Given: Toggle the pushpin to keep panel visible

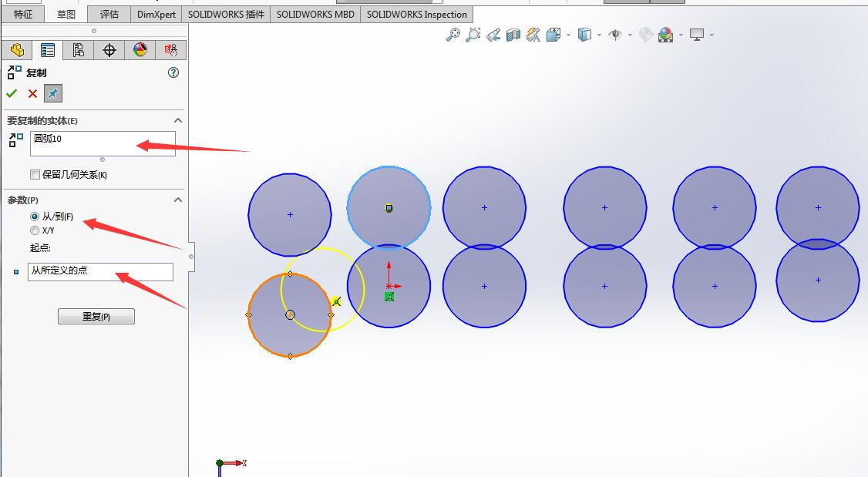Looking at the screenshot, I should [x=53, y=93].
